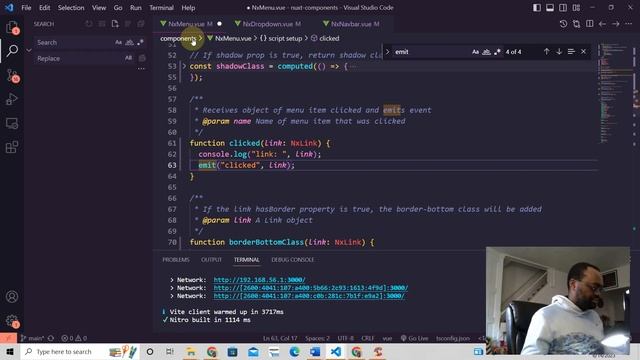Go to next match in find widget
This screenshot has height=360, width=640.
(559, 52)
